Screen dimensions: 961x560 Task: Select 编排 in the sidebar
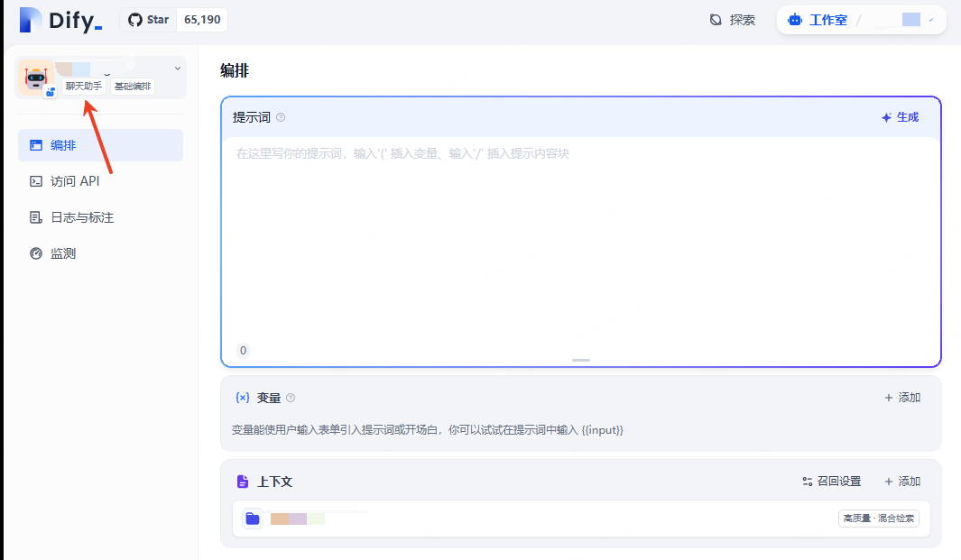coord(100,145)
